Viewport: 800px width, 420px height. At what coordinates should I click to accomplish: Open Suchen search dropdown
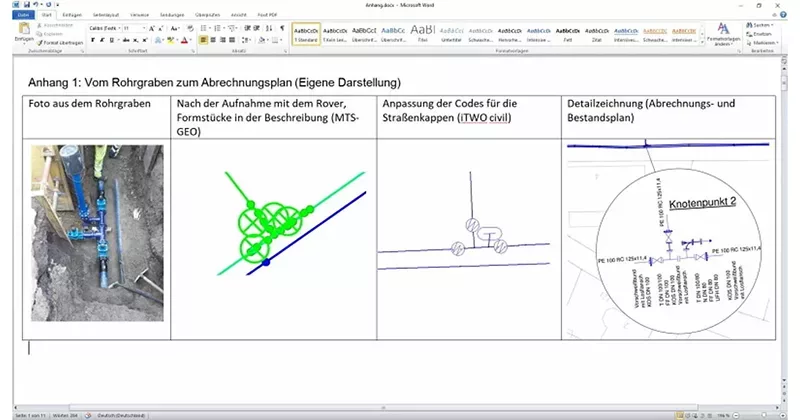click(x=760, y=25)
